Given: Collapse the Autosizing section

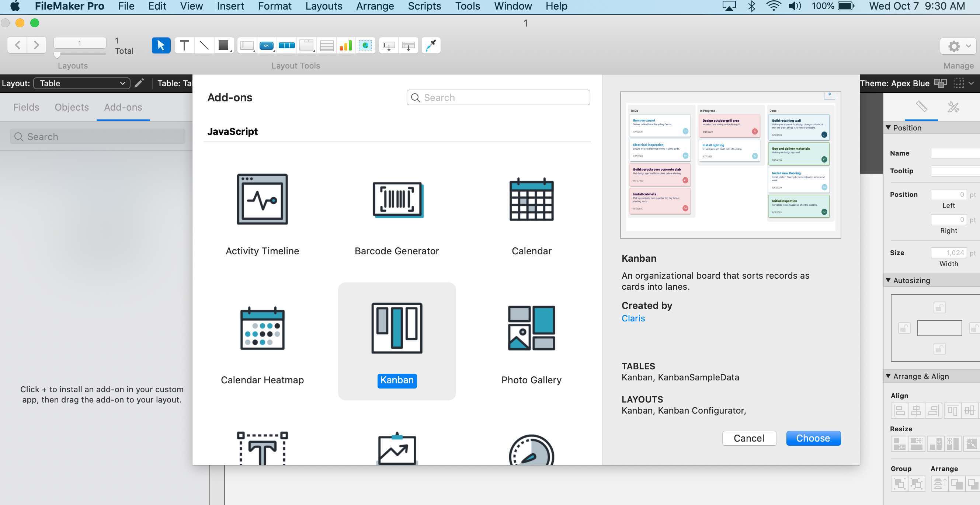Looking at the screenshot, I should pos(888,280).
